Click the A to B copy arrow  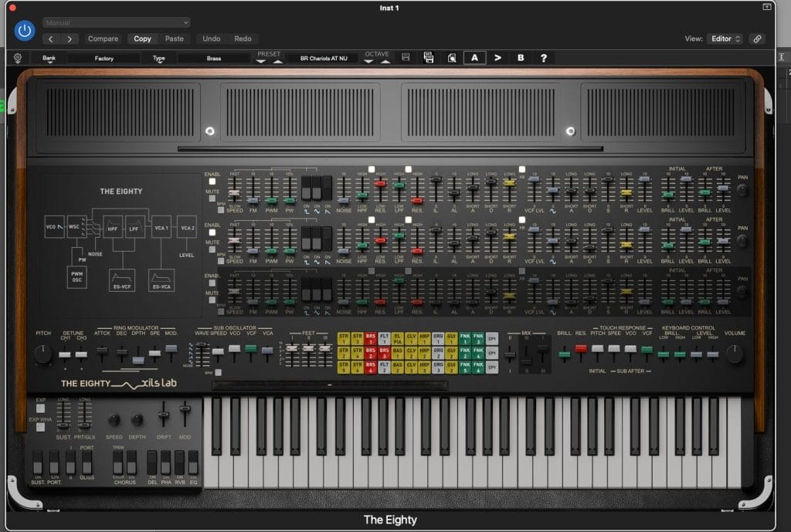pos(497,58)
